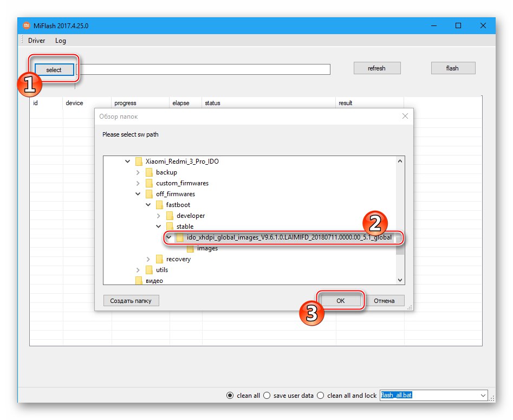Collapse the fastboot folder chevron
The height and width of the screenshot is (420, 513).
click(148, 205)
